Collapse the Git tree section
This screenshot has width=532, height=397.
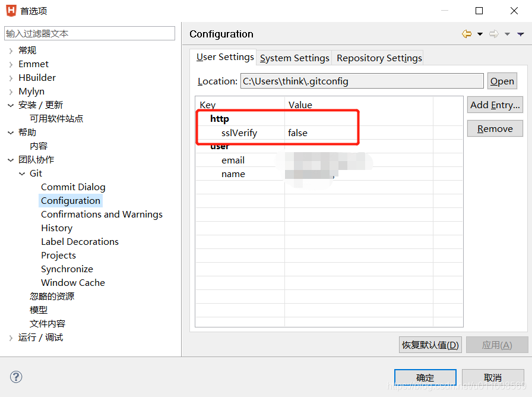pyautogui.click(x=22, y=173)
